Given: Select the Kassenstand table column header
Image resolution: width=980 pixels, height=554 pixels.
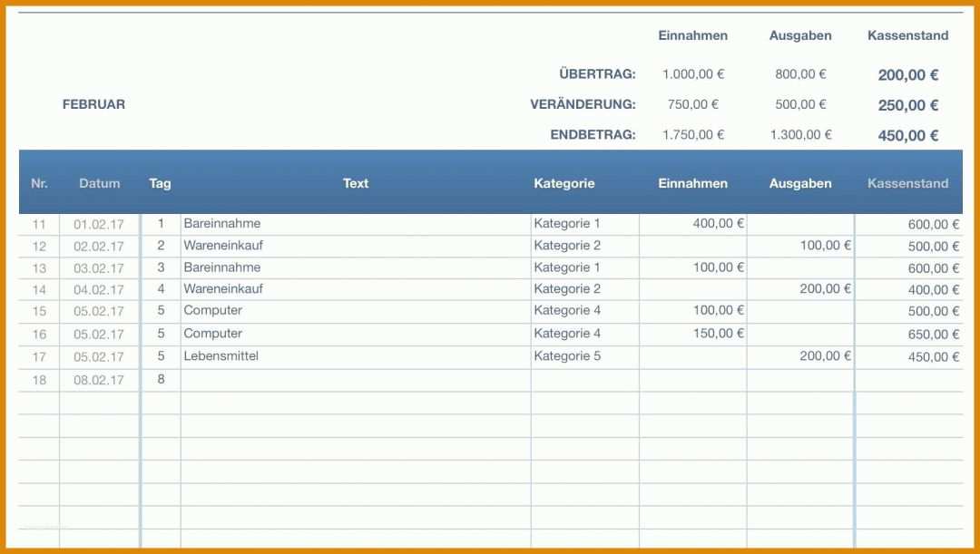Looking at the screenshot, I should coord(908,183).
